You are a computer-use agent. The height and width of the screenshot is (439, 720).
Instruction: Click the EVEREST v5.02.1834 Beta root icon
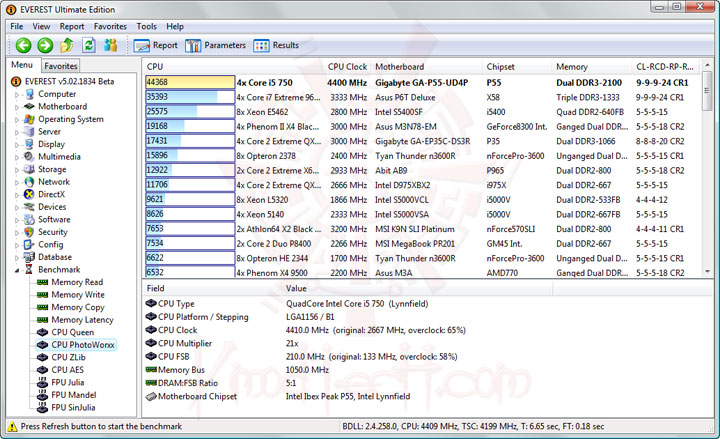click(16, 81)
